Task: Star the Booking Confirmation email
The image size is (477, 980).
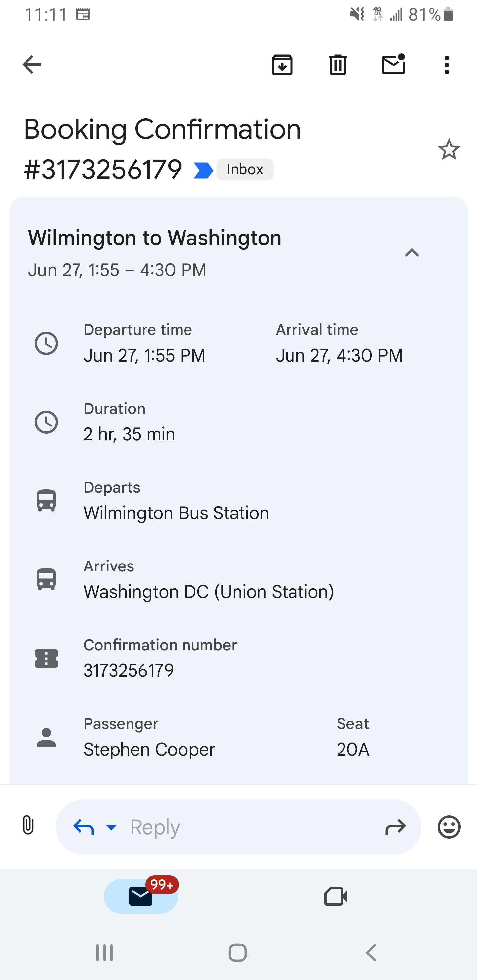Action: (x=449, y=149)
